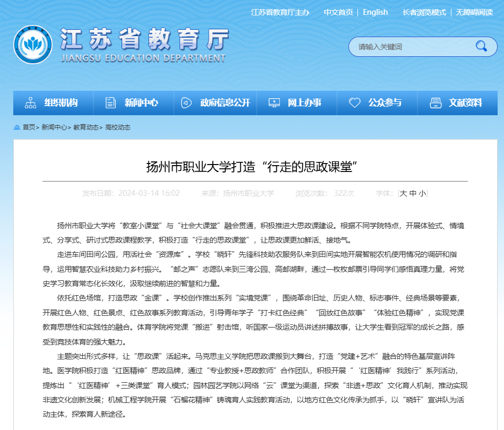Enable 长者浏览模式 senior browsing mode
This screenshot has height=430, width=504.
424,12
